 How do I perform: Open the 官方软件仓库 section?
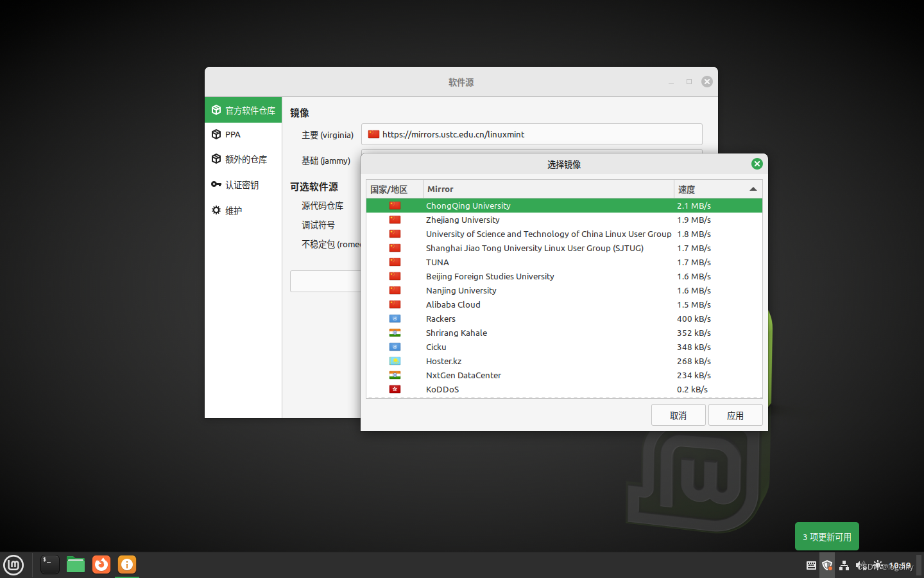pyautogui.click(x=243, y=110)
